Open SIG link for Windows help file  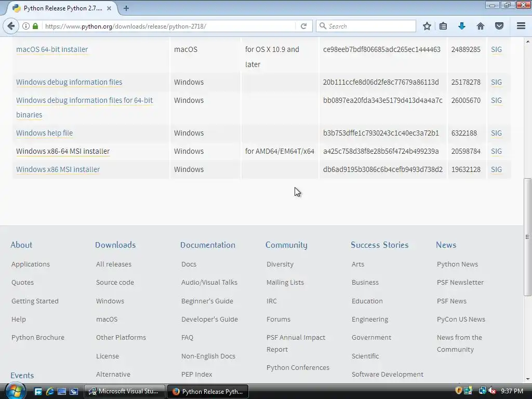[496, 133]
